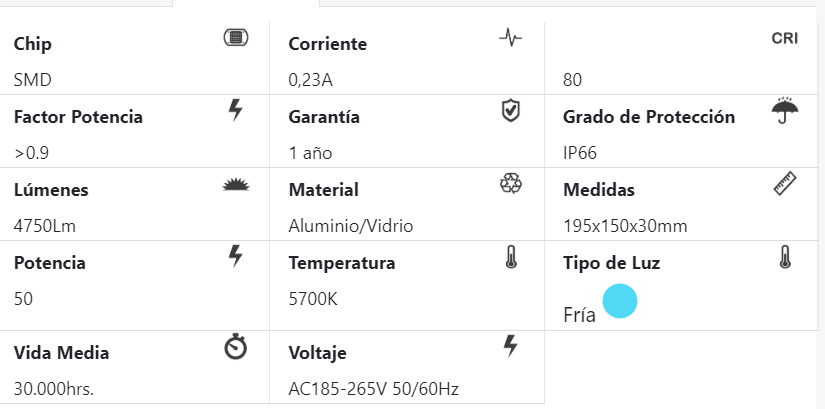Click the AC185-265V 50/60Hz voltage value
Screen dimensions: 825x409
tap(373, 389)
